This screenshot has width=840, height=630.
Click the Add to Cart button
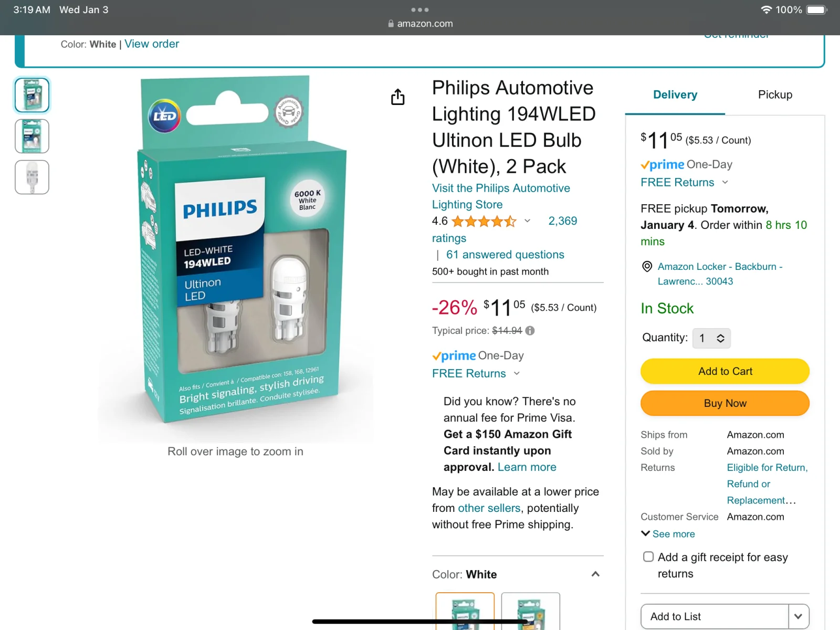point(725,371)
